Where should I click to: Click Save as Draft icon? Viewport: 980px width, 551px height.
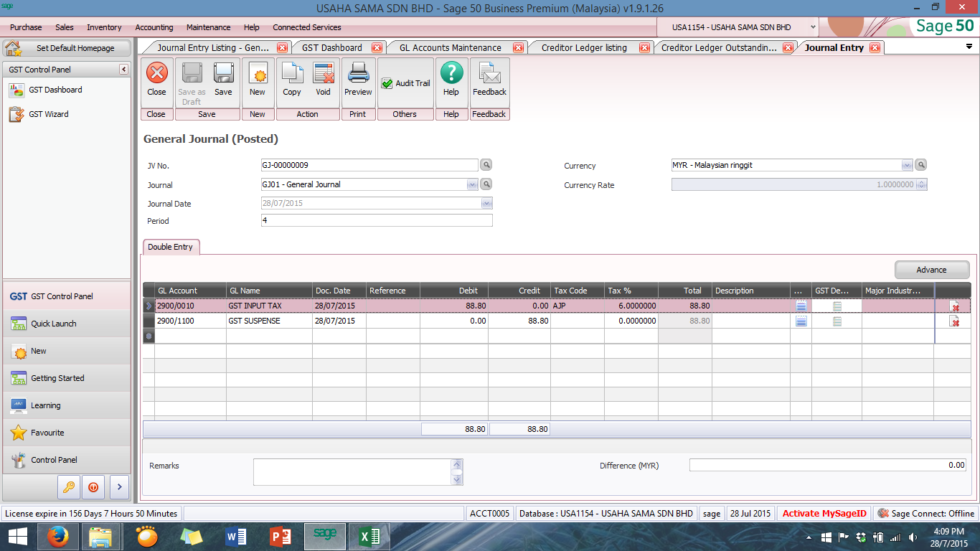click(x=192, y=83)
